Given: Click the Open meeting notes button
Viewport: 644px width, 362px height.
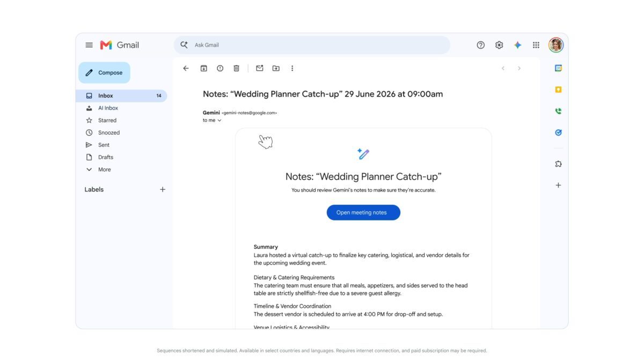Looking at the screenshot, I should (x=363, y=212).
